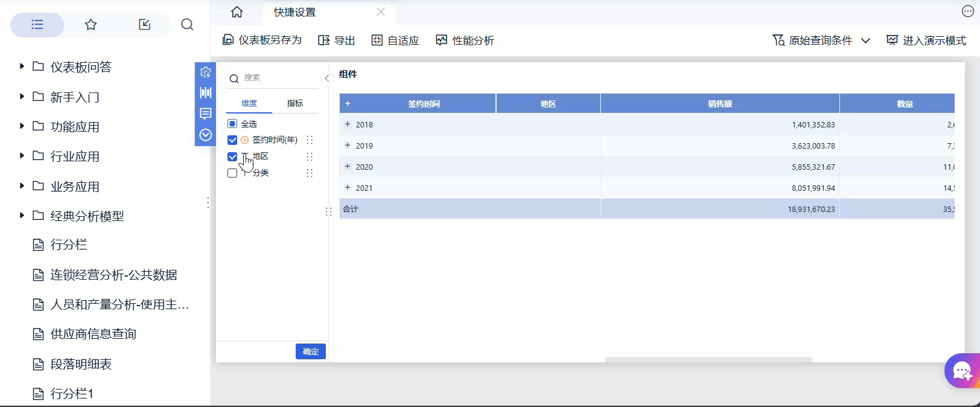This screenshot has height=407, width=980.
Task: Open the favorites star icon
Action: (x=91, y=25)
